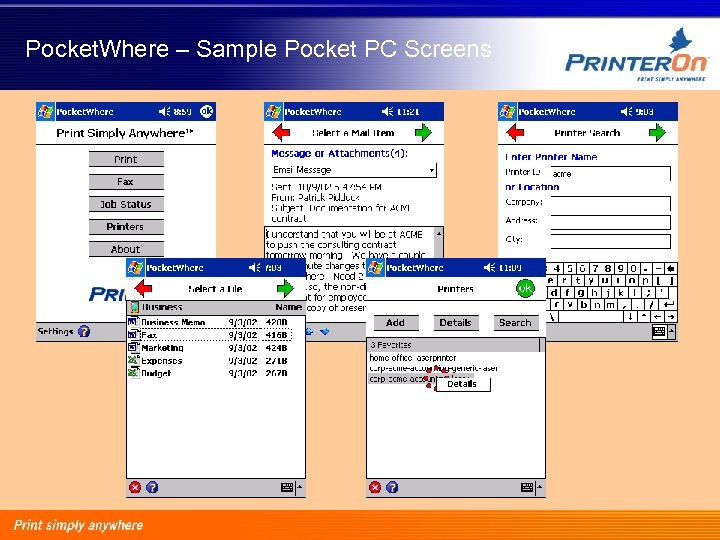Screen dimensions: 720x540
Task: Go back with red arrow in Select a File
Action: tap(144, 288)
